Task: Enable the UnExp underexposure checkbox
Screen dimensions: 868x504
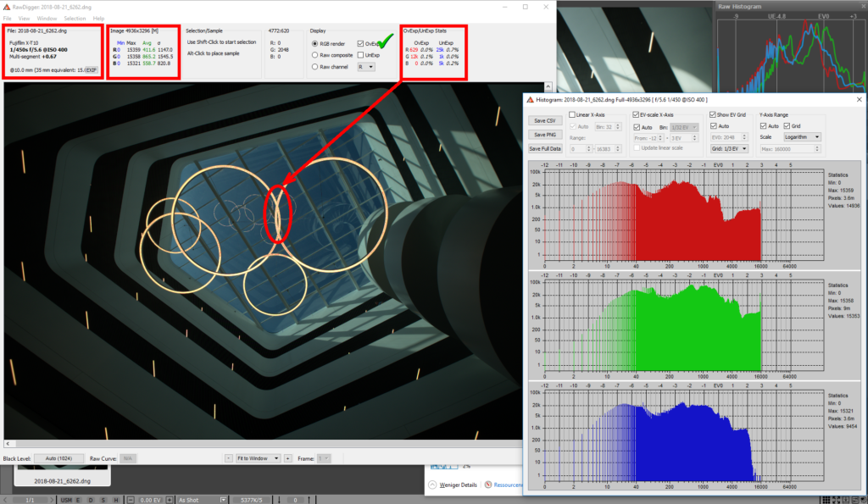Action: pyautogui.click(x=362, y=54)
